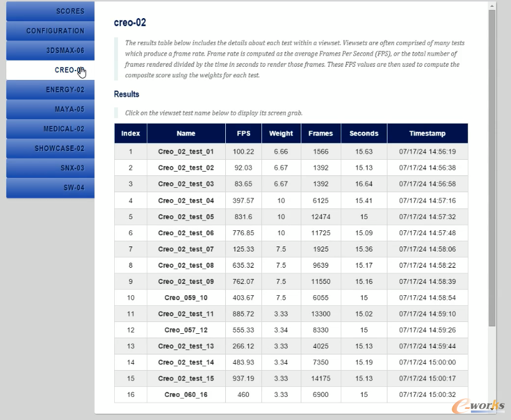Click the Creo_060_16 test name

[x=186, y=394]
